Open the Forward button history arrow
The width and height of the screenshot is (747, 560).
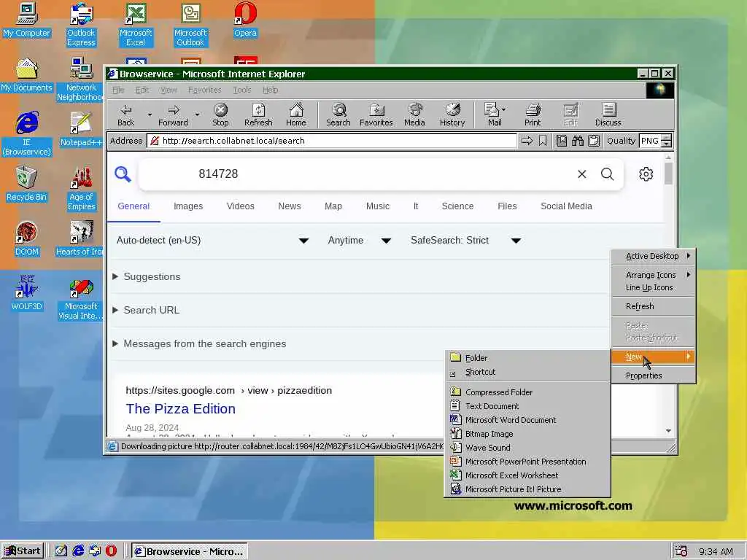pyautogui.click(x=197, y=114)
